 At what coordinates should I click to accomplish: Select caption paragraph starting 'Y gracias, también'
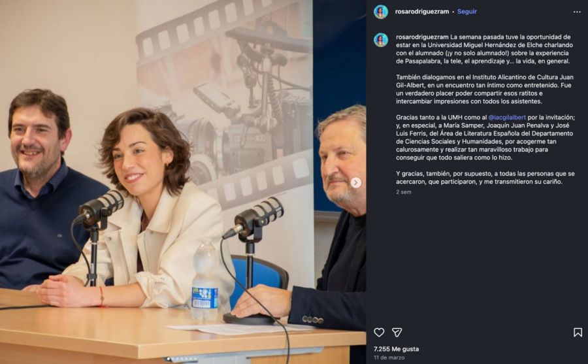(x=485, y=178)
